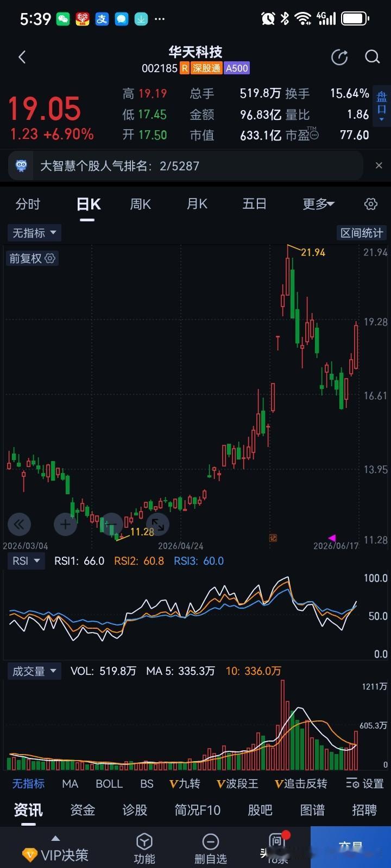Enable the BOLL overlay indicator
The width and height of the screenshot is (391, 868).
109,783
